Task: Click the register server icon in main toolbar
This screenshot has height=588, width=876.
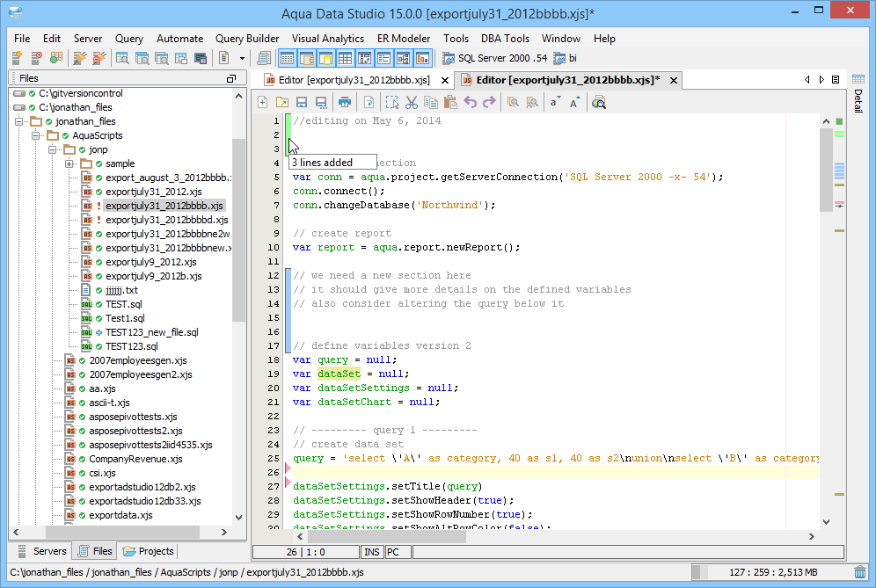Action: point(17,57)
